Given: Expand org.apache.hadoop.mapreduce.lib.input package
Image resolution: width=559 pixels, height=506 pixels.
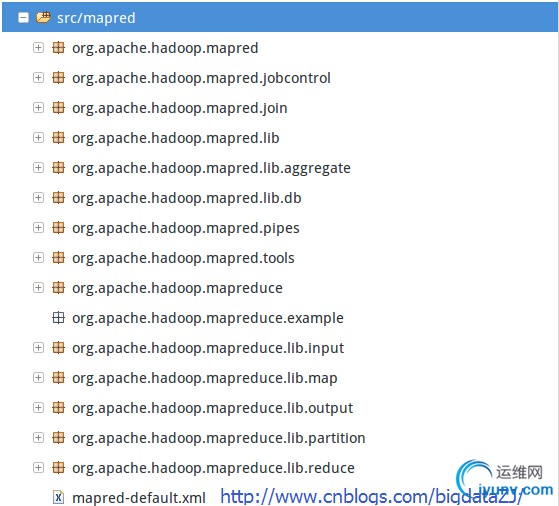Looking at the screenshot, I should pos(38,347).
